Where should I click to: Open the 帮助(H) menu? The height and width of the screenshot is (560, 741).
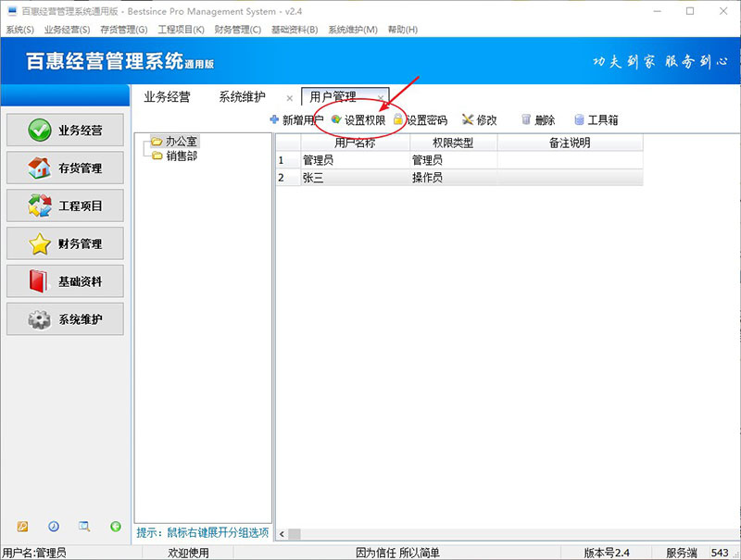403,30
